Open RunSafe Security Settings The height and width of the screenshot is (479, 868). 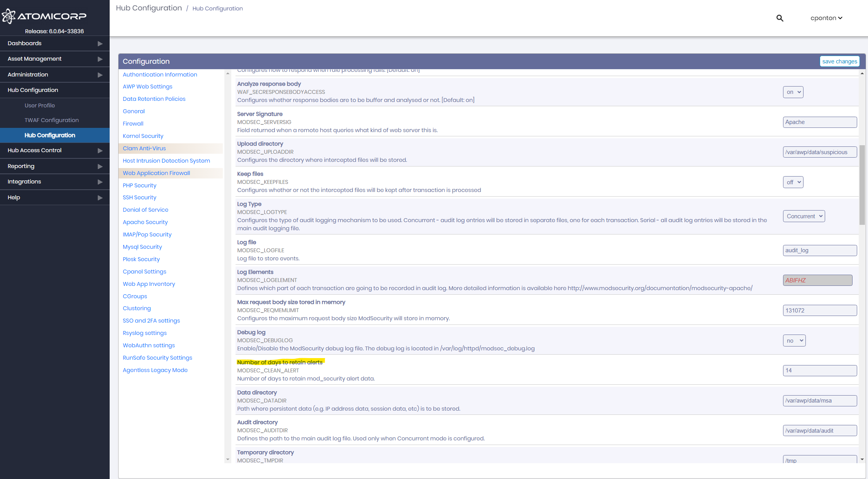(157, 357)
